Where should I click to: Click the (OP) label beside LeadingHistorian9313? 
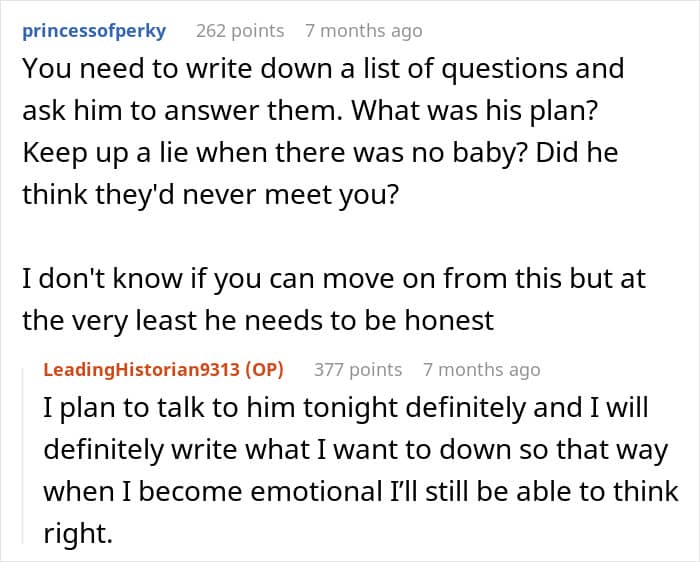(x=264, y=369)
